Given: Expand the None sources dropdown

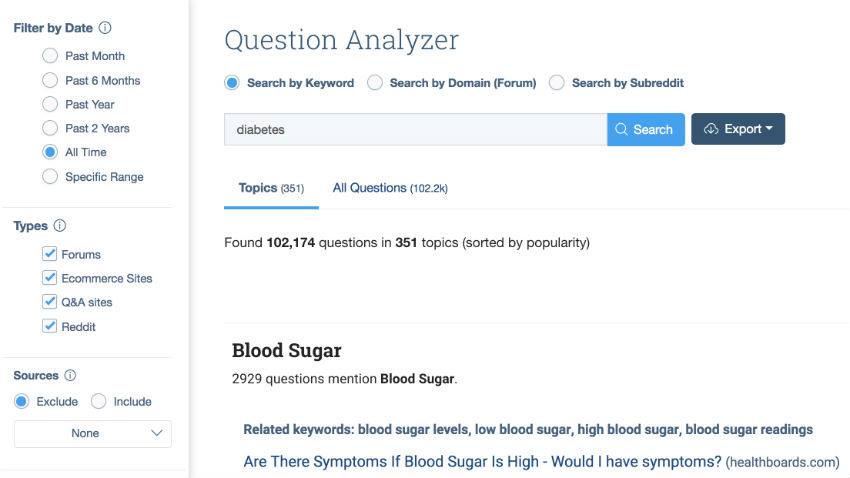Looking at the screenshot, I should 93,434.
